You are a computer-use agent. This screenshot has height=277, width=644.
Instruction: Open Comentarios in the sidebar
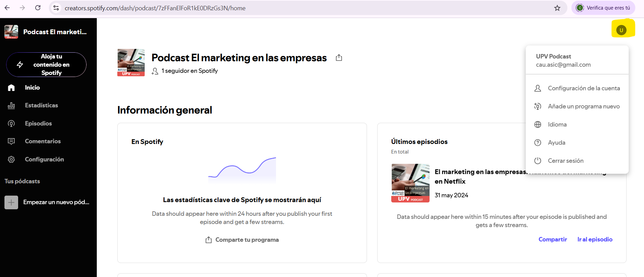pyautogui.click(x=43, y=141)
